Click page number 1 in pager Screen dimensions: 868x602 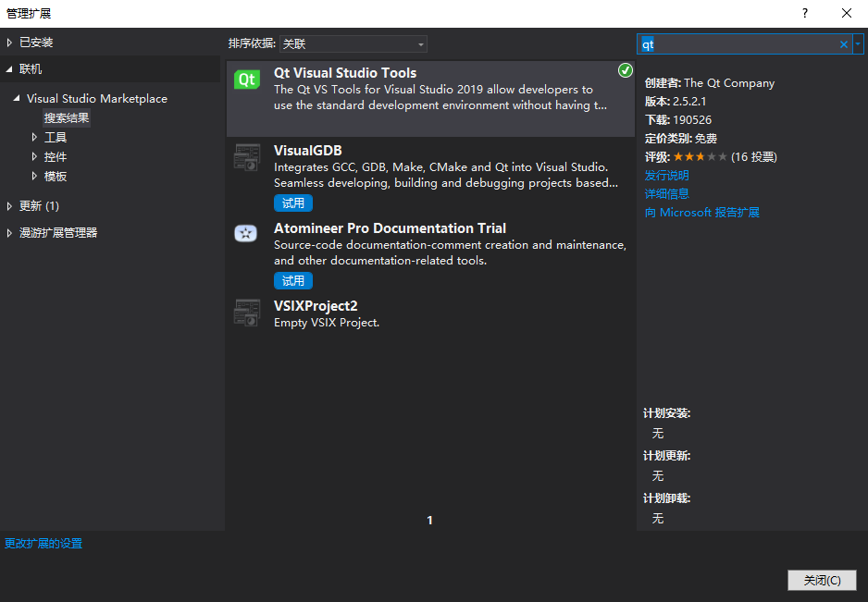coord(429,520)
